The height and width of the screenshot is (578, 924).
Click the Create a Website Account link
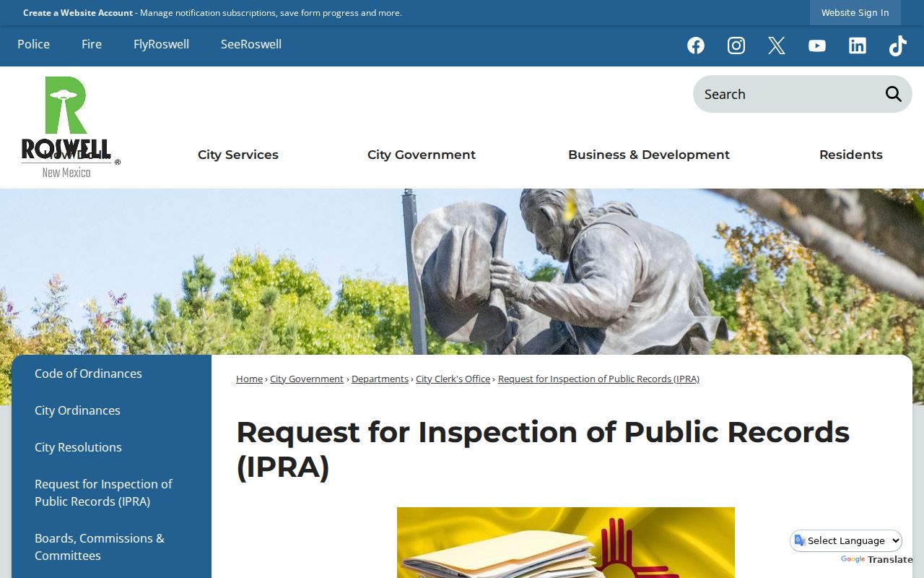(78, 13)
